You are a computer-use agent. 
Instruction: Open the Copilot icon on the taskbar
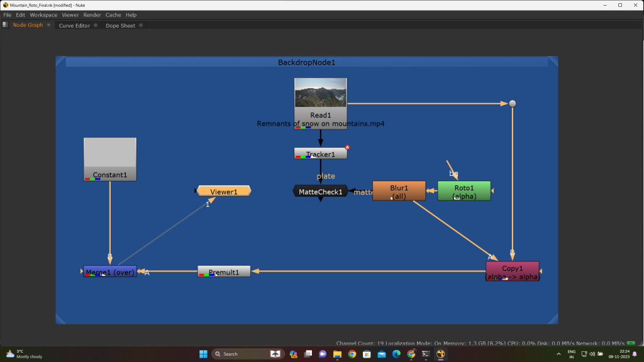click(293, 354)
